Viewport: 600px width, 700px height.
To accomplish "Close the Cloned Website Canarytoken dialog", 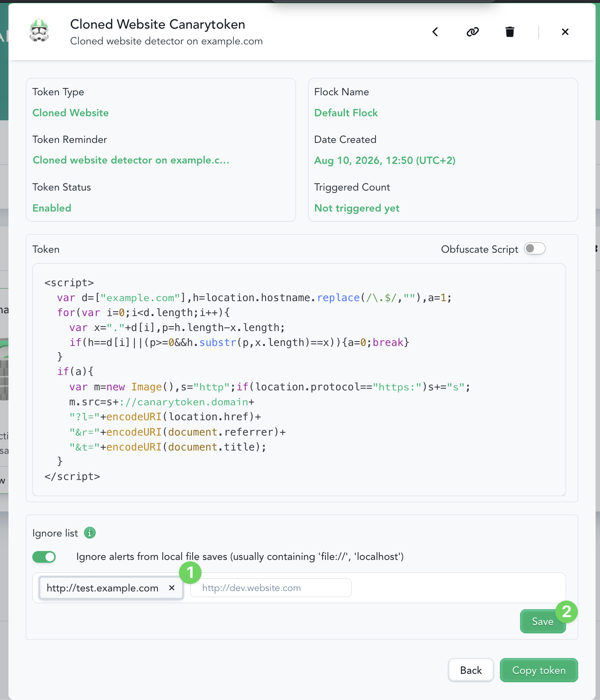I will point(565,32).
